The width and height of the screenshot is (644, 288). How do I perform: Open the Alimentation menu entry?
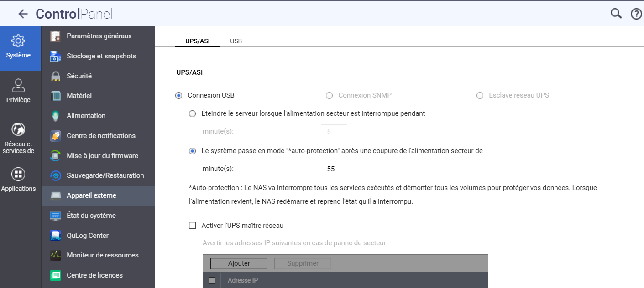pos(99,116)
